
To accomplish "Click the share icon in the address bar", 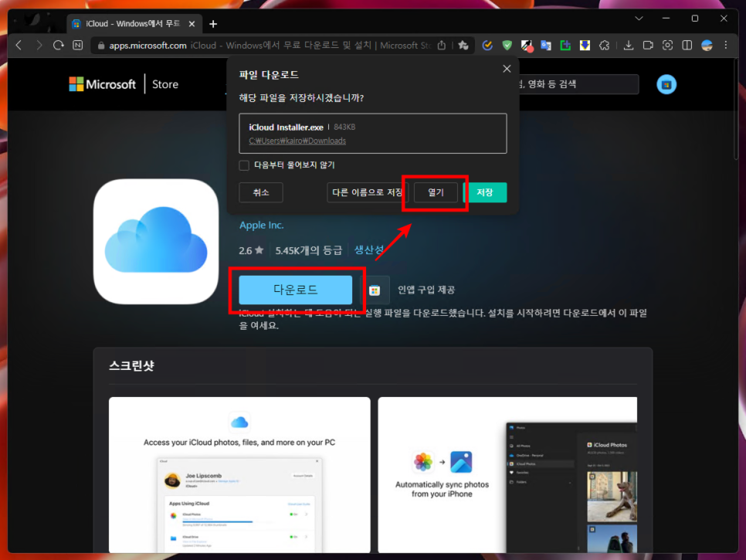I will tap(442, 46).
